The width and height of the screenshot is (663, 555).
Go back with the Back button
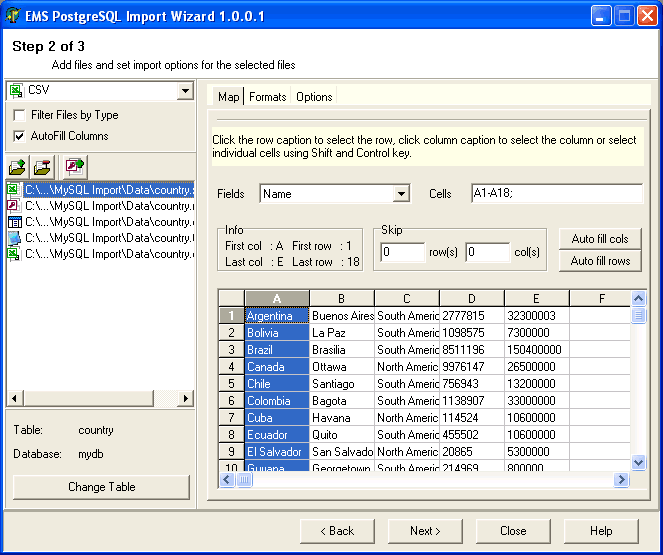(x=337, y=531)
